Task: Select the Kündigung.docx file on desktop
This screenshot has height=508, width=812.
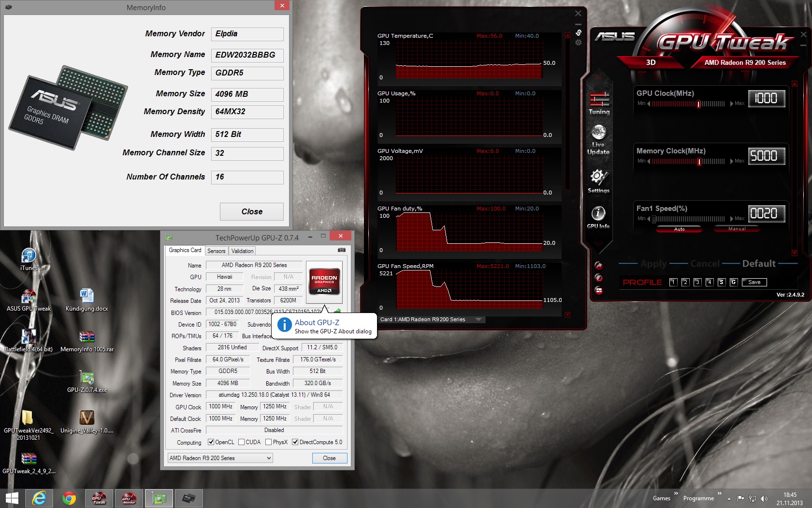Action: 87,300
